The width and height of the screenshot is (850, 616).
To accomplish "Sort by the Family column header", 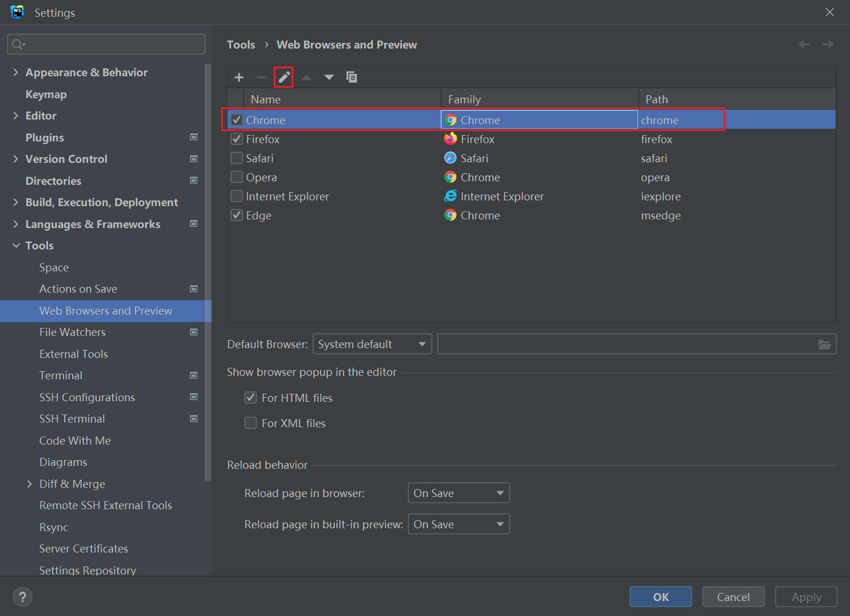I will pos(540,99).
